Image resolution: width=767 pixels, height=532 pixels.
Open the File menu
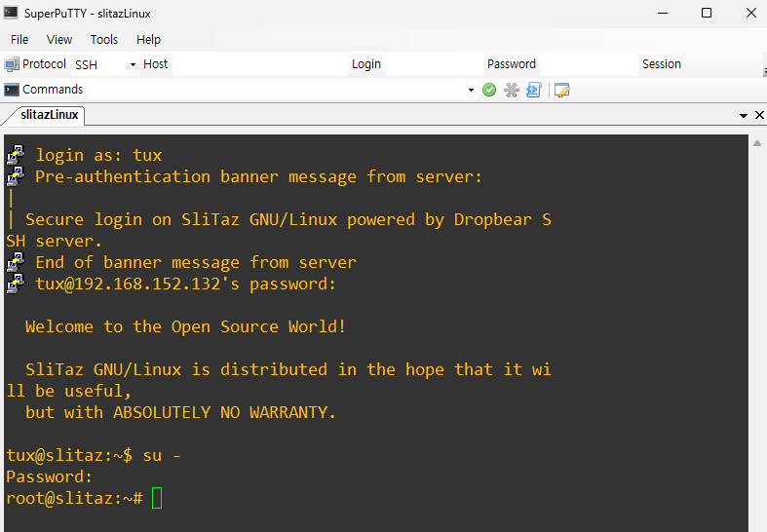(19, 40)
